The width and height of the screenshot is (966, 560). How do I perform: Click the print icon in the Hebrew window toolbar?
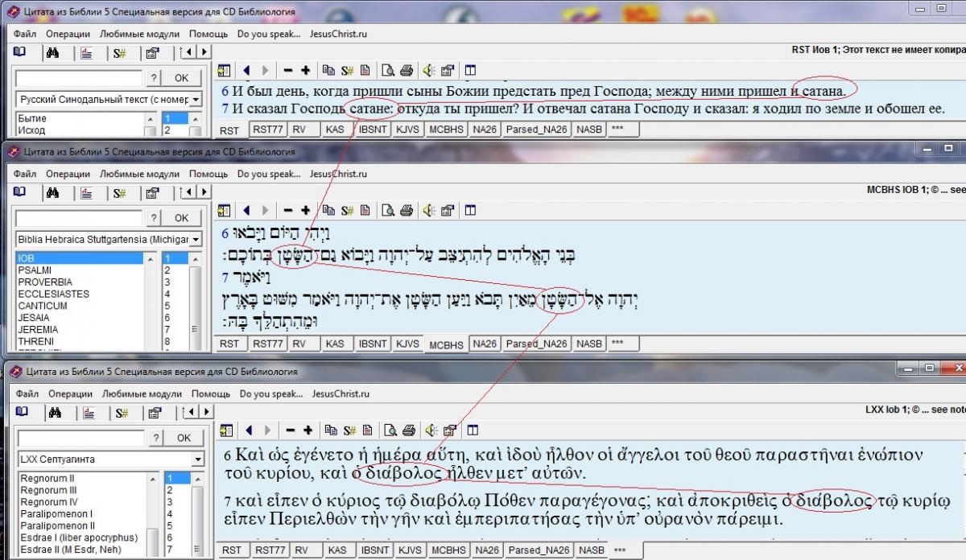click(x=407, y=210)
